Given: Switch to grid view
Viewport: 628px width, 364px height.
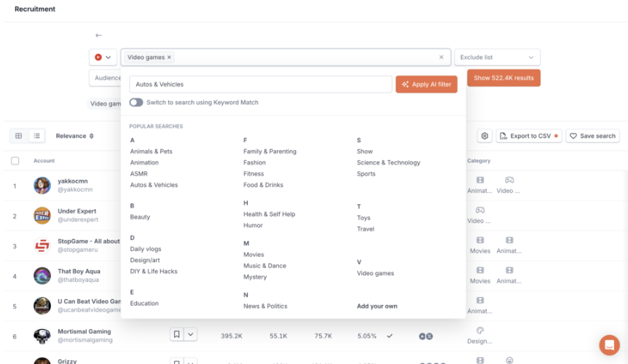Looking at the screenshot, I should point(19,136).
